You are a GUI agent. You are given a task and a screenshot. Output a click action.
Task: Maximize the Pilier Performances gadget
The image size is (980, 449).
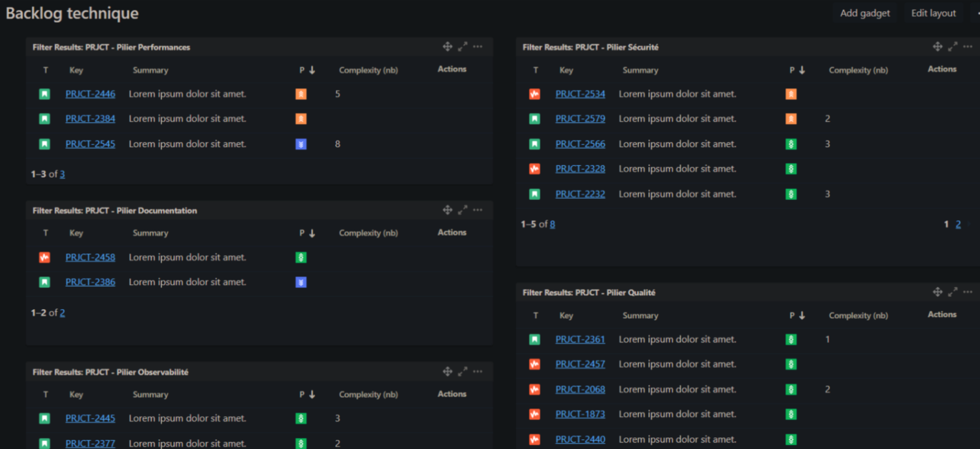[x=463, y=46]
